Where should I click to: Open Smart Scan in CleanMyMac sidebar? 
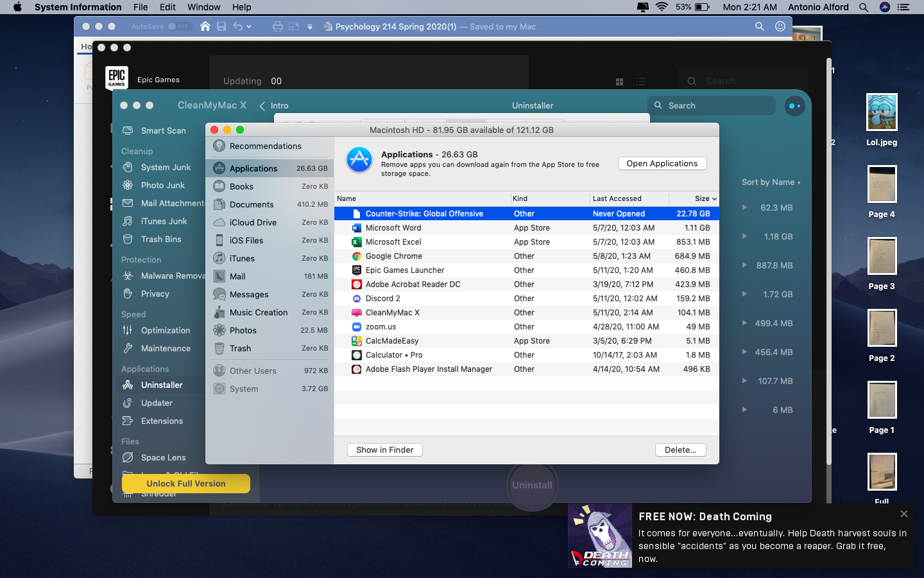[154, 130]
